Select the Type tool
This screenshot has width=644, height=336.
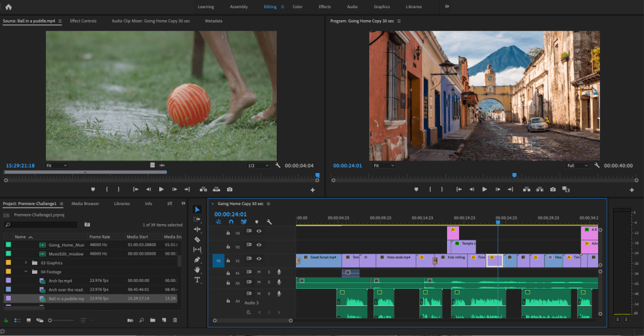197,279
